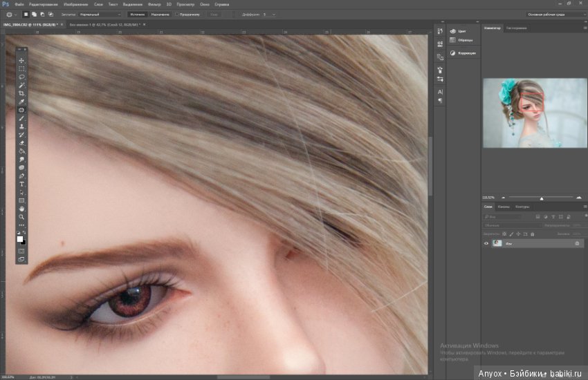The width and height of the screenshot is (588, 380).
Task: Open the tool preset picker arrow
Action: (15, 15)
